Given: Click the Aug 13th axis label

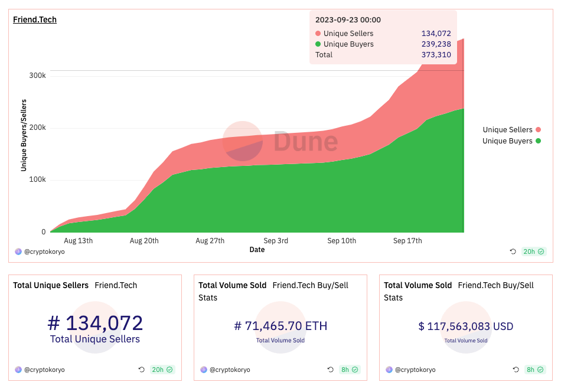Looking at the screenshot, I should tap(79, 241).
